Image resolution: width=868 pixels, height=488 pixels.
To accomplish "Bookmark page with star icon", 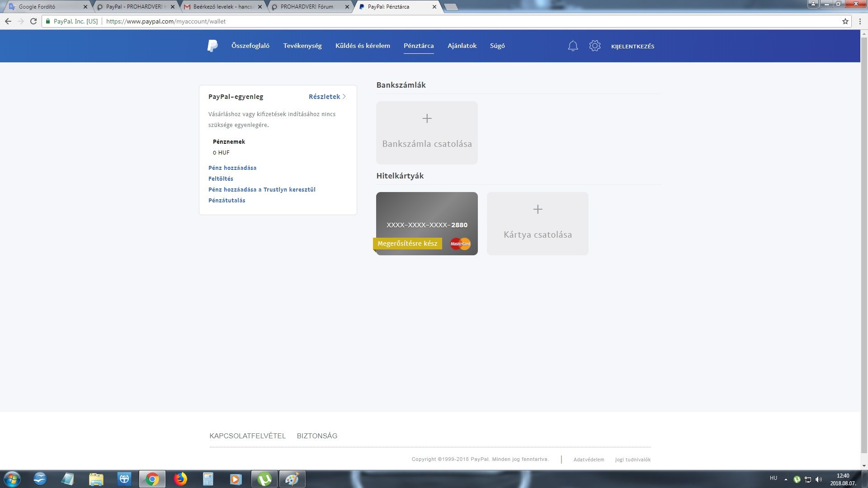I will [845, 21].
